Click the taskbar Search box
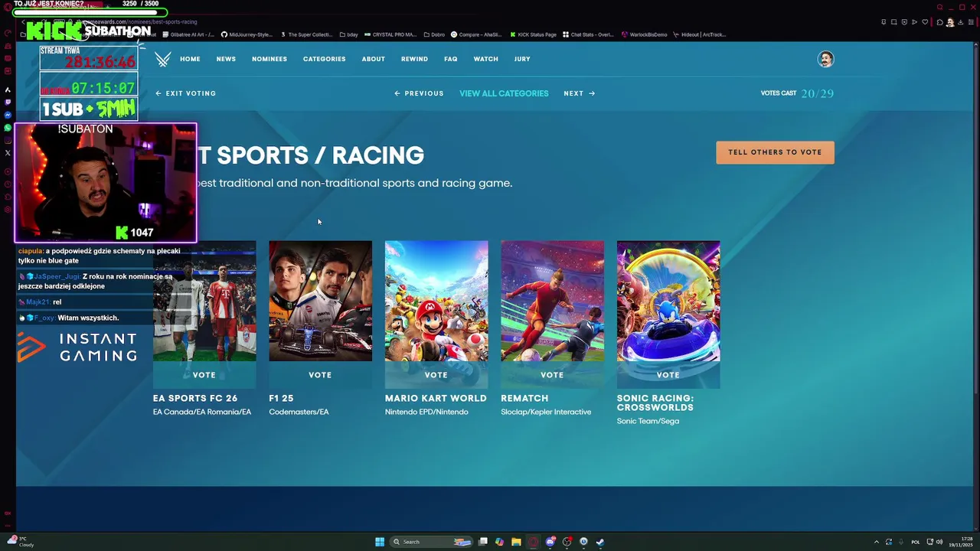 tap(431, 542)
